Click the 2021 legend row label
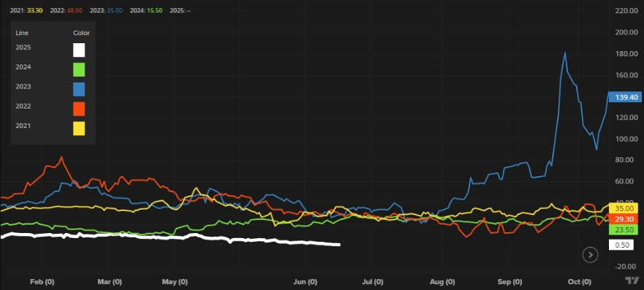Screen dimensions: 644x290 (23, 126)
